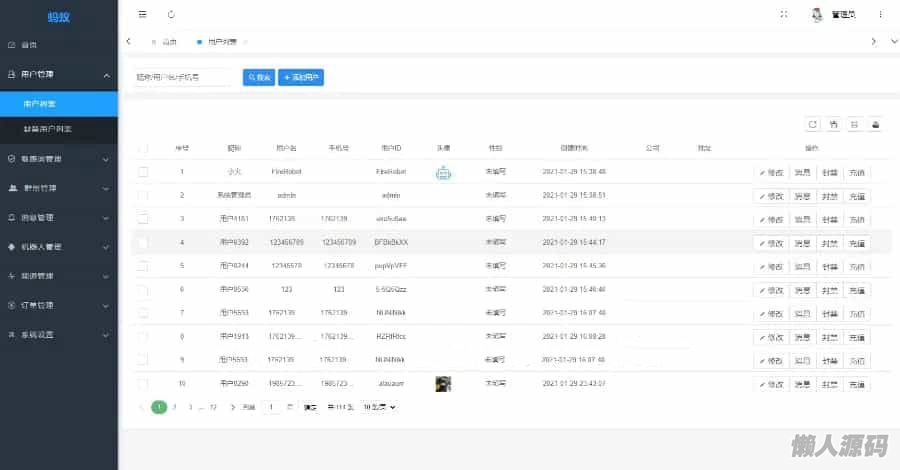Click the blue 搜索 search button
This screenshot has width=900, height=470.
point(259,77)
